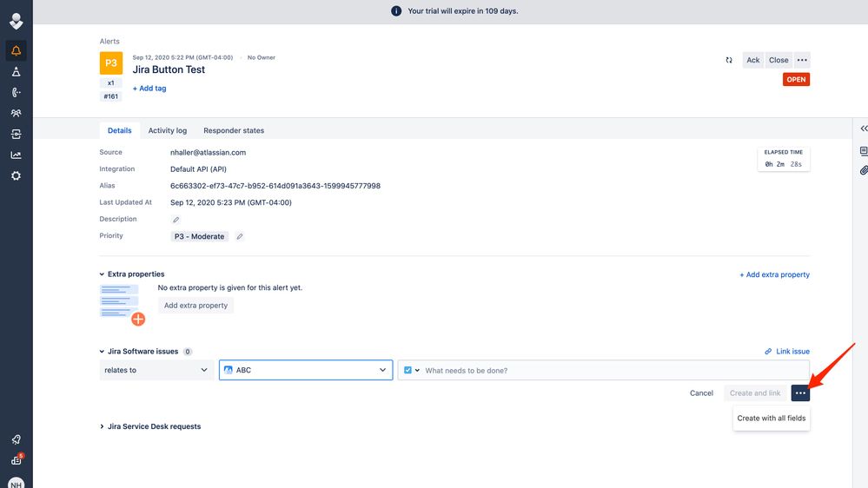Click the Elapsed Time box
Image resolution: width=868 pixels, height=488 pixels.
pyautogui.click(x=784, y=159)
